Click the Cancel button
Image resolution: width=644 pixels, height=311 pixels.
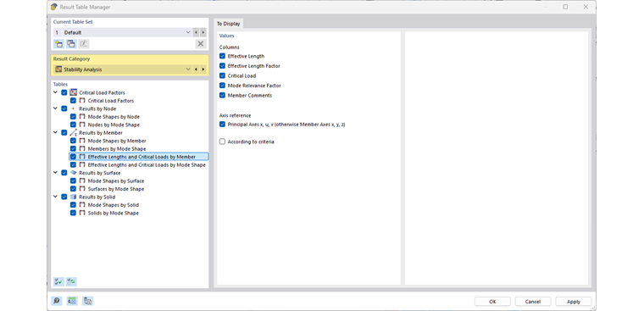pyautogui.click(x=533, y=302)
